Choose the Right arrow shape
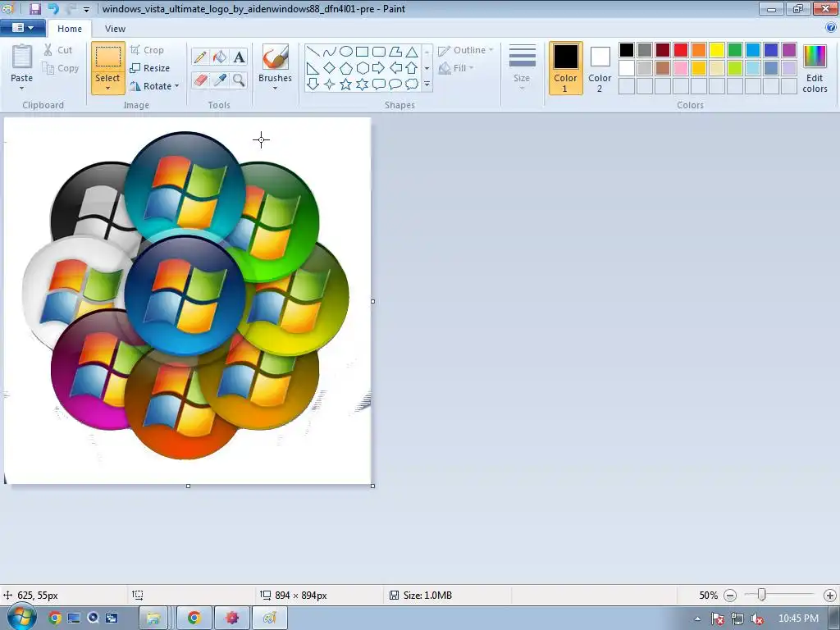Image resolution: width=840 pixels, height=630 pixels. pyautogui.click(x=379, y=68)
